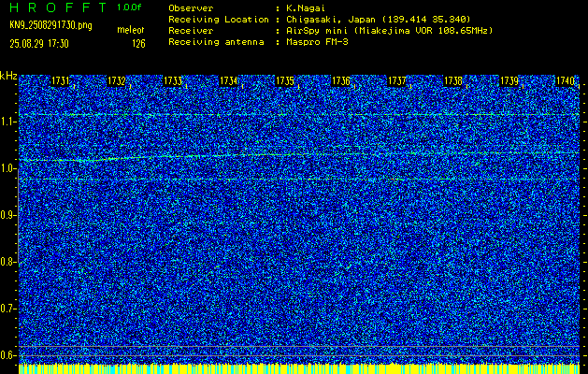Image resolution: width=588 pixels, height=374 pixels.
Task: Click the 0.7 frequency axis label
Action: point(7,309)
